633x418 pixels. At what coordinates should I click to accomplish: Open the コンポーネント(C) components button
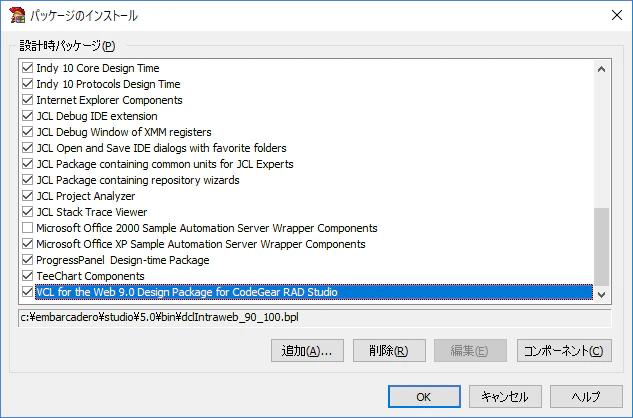pos(564,351)
